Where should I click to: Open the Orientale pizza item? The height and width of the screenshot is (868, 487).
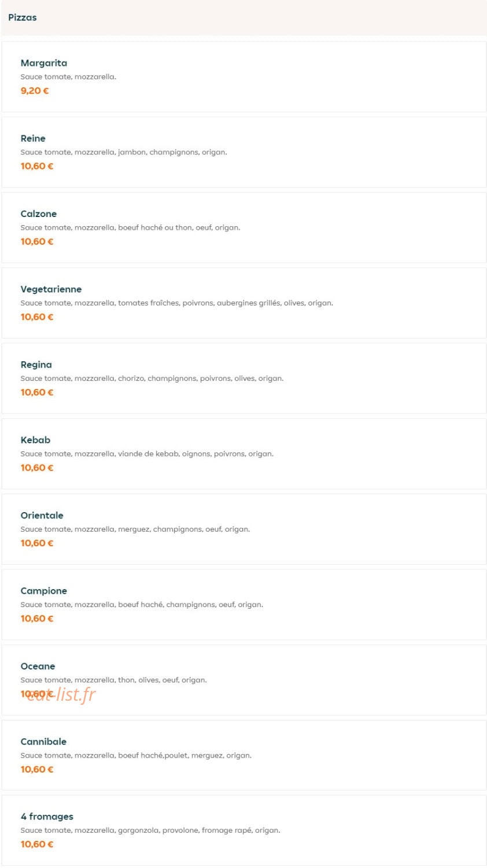tap(244, 529)
